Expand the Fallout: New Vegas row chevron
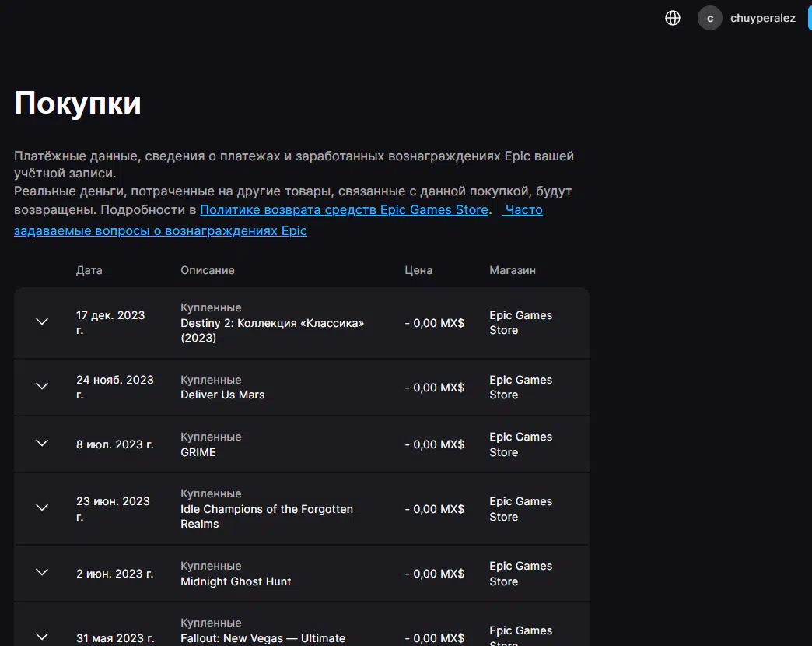 (x=42, y=637)
